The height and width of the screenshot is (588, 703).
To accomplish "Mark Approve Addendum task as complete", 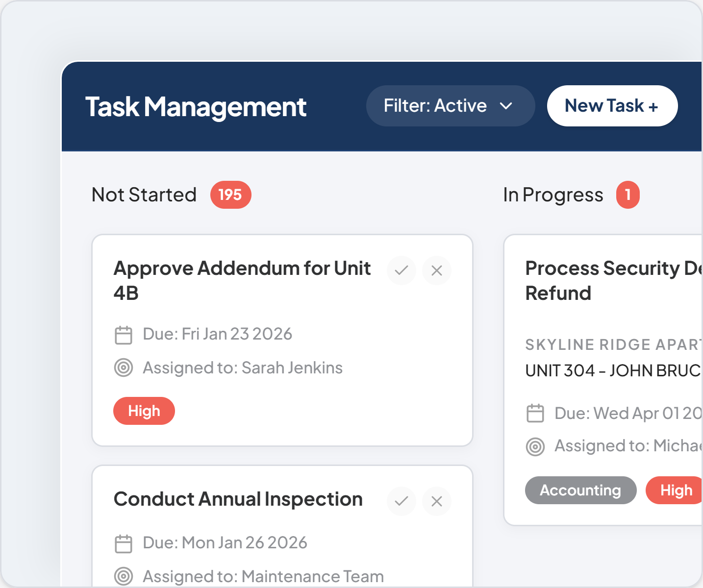I will coord(401,270).
